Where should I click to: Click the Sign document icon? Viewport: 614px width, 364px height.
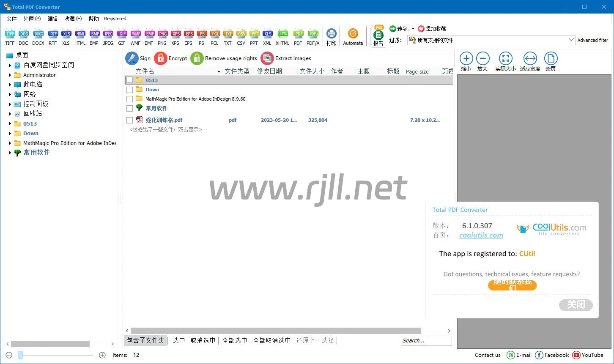[132, 58]
